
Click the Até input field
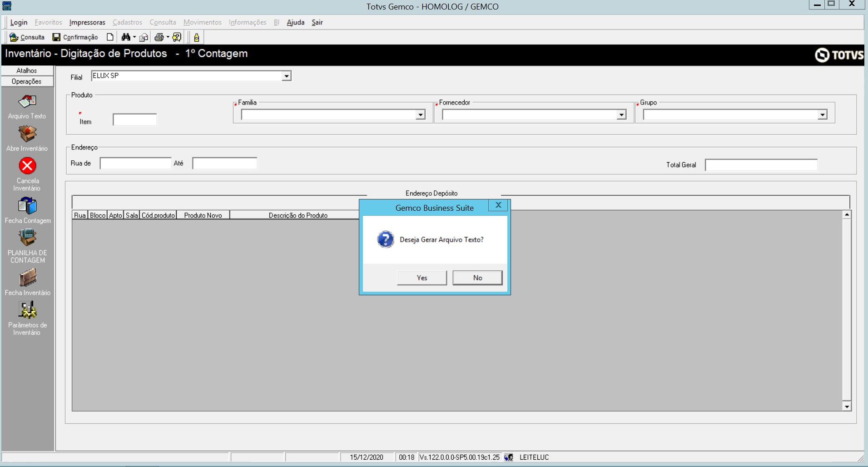point(225,164)
